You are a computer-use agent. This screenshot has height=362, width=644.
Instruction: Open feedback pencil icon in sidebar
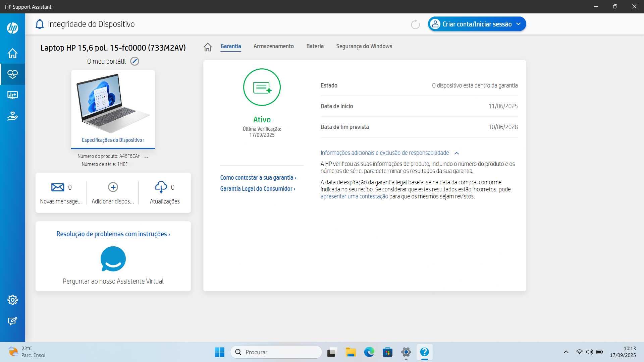click(12, 321)
